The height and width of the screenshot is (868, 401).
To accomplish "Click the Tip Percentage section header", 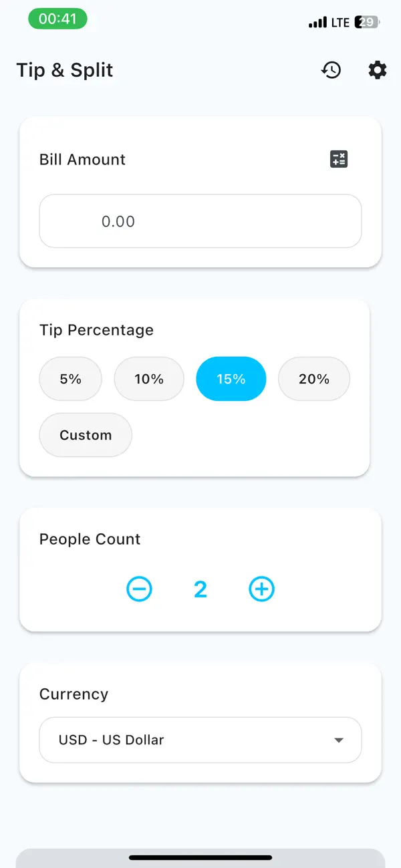I will (x=96, y=329).
